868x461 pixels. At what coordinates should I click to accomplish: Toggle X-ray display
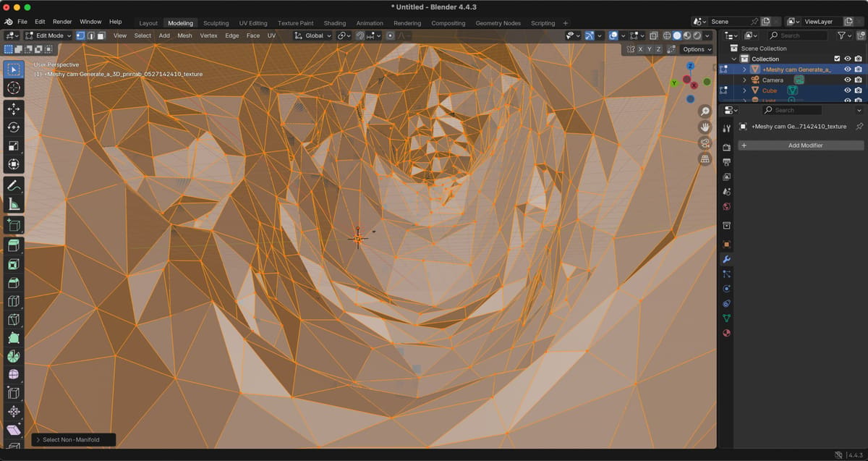click(x=653, y=35)
